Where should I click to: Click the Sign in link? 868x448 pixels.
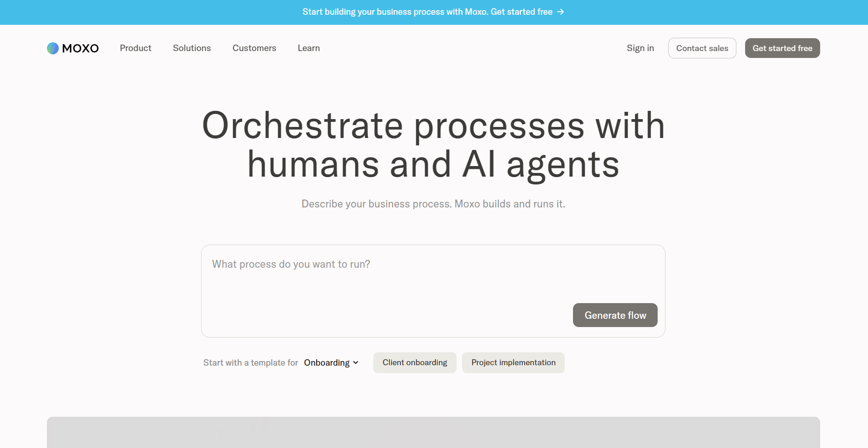tap(640, 48)
